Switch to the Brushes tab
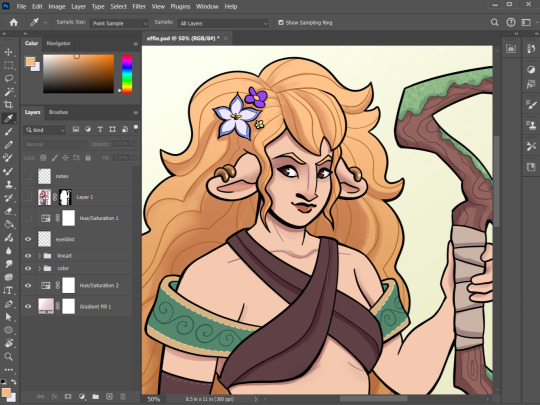 58,112
